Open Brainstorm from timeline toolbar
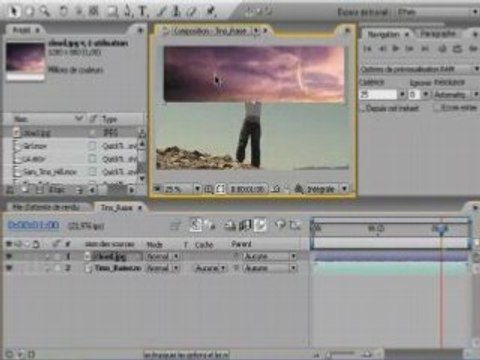 click(x=280, y=225)
